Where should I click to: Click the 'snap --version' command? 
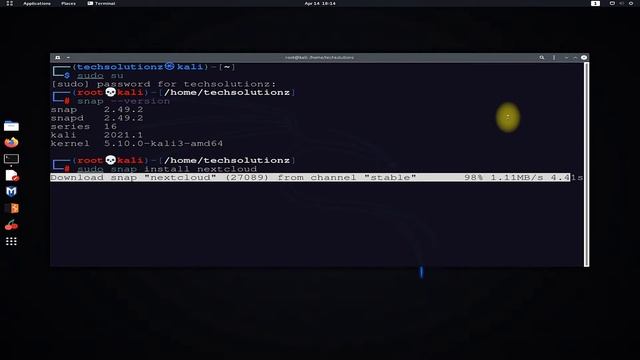pos(123,101)
